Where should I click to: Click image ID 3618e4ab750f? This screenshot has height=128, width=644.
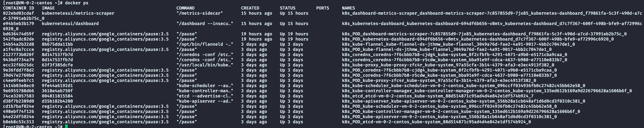(x=57, y=91)
